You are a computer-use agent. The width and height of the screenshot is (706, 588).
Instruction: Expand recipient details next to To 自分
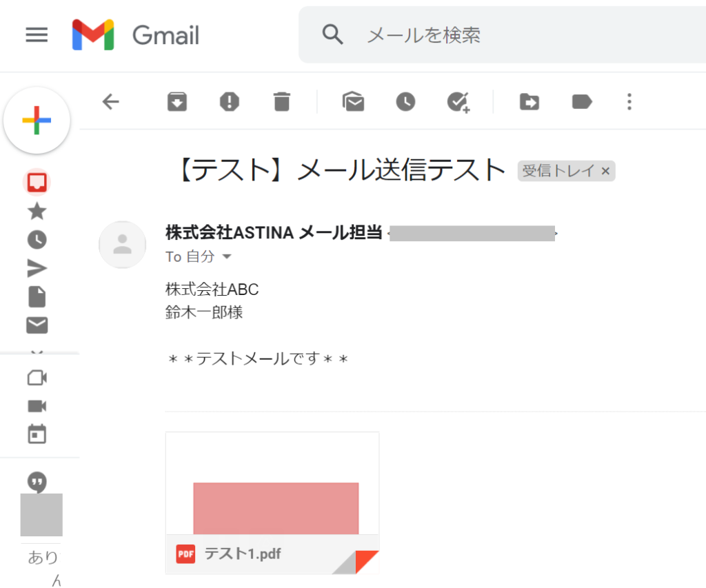227,256
